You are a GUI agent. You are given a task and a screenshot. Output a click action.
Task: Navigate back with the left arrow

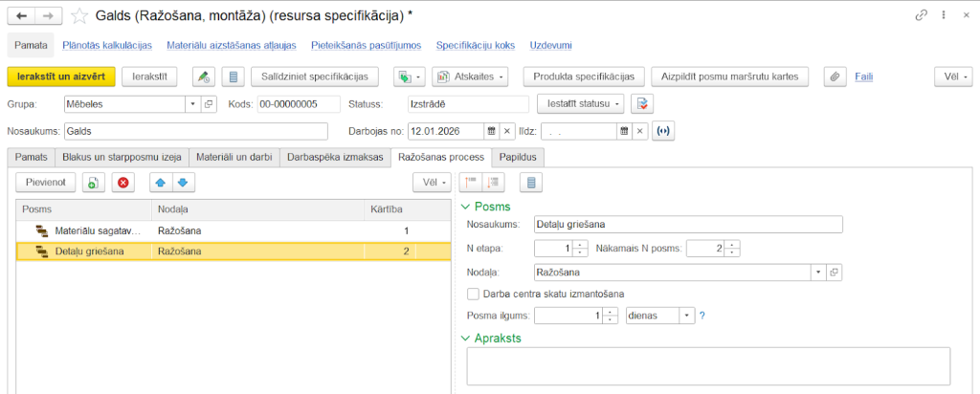(21, 15)
